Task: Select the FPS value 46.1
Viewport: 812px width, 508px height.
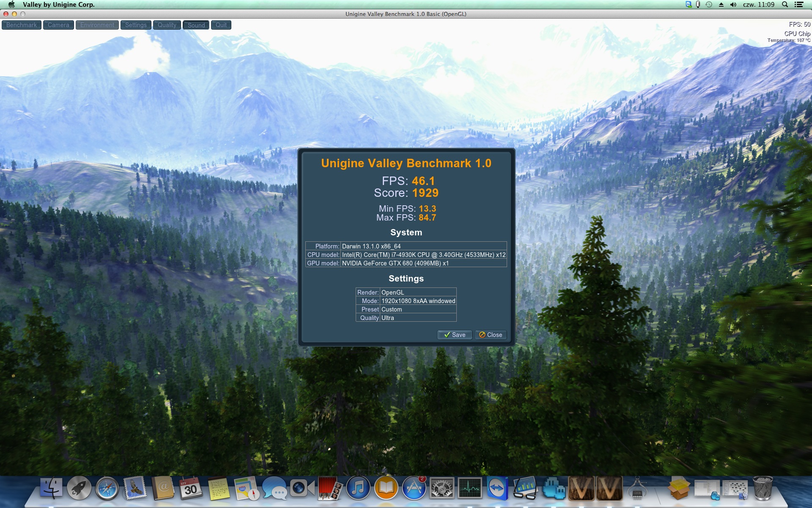Action: [x=423, y=181]
